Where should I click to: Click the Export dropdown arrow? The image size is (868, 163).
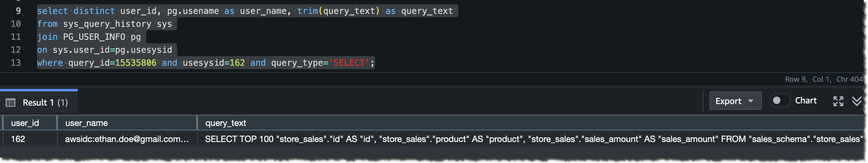(750, 101)
